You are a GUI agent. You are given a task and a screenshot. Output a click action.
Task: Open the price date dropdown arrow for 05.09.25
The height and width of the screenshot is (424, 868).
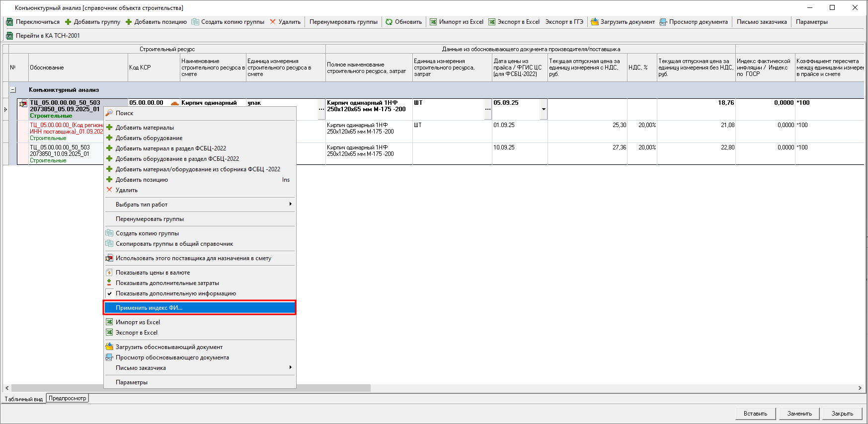tap(544, 109)
